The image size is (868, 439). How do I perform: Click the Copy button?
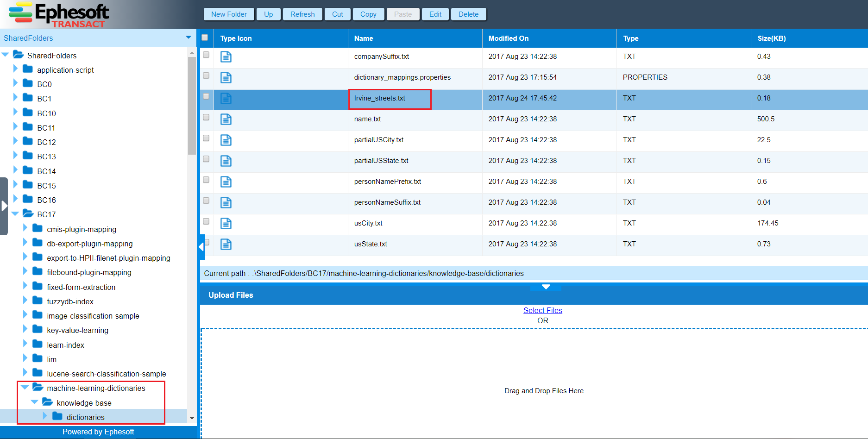pos(368,14)
